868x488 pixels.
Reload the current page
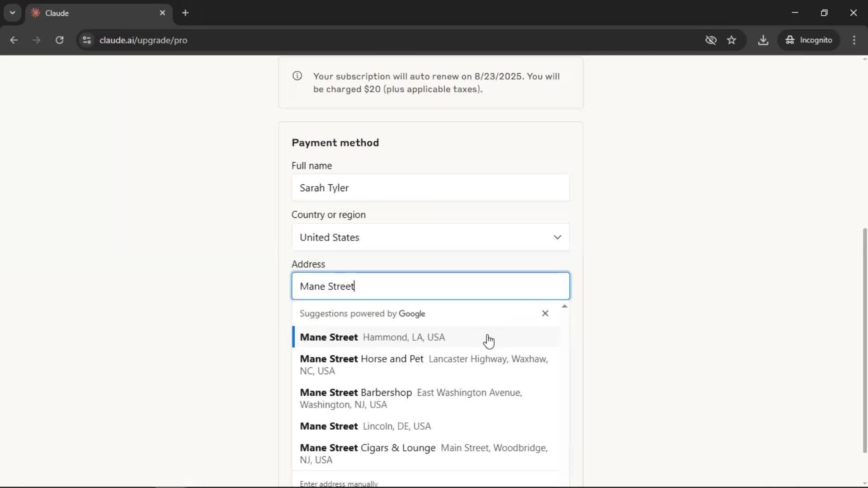[59, 40]
